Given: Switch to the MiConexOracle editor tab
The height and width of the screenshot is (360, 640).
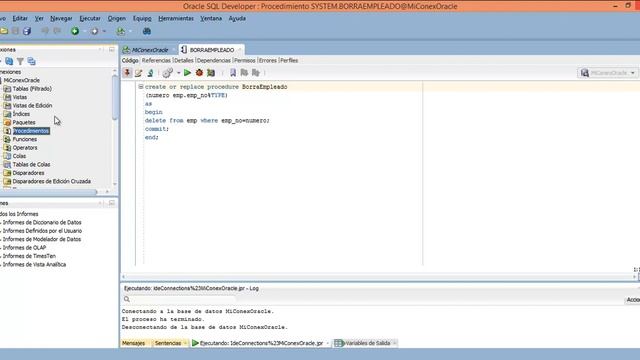Looking at the screenshot, I should click(149, 50).
